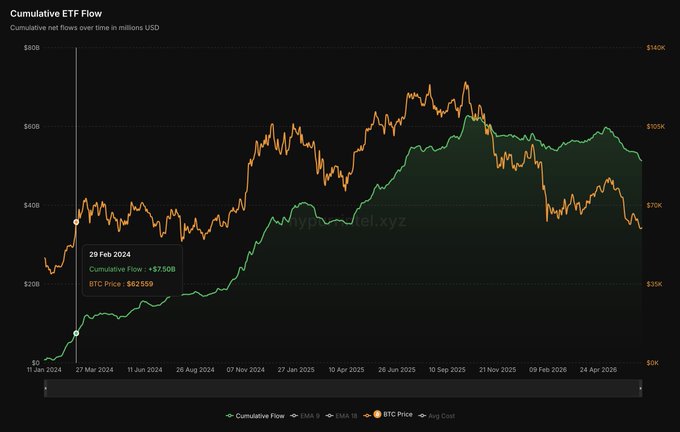Toggle the EMA 18 legend series
The image size is (680, 432).
(341, 416)
